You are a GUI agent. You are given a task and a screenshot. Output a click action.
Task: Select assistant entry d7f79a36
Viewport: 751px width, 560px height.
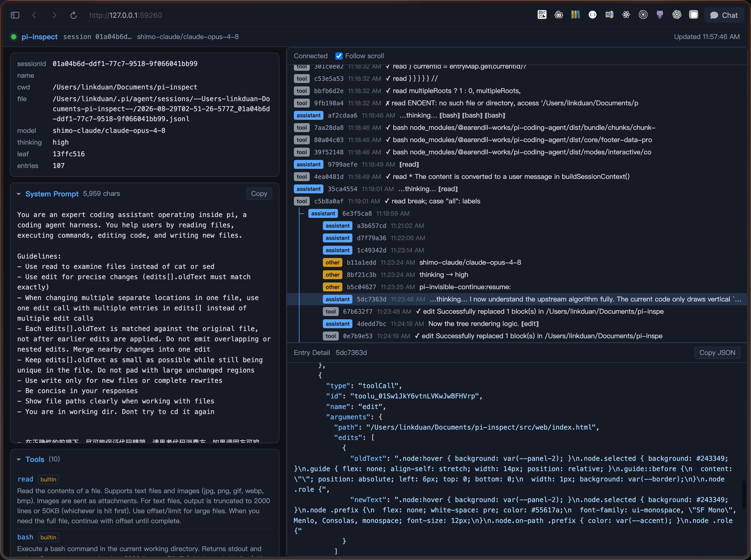pyautogui.click(x=517, y=238)
